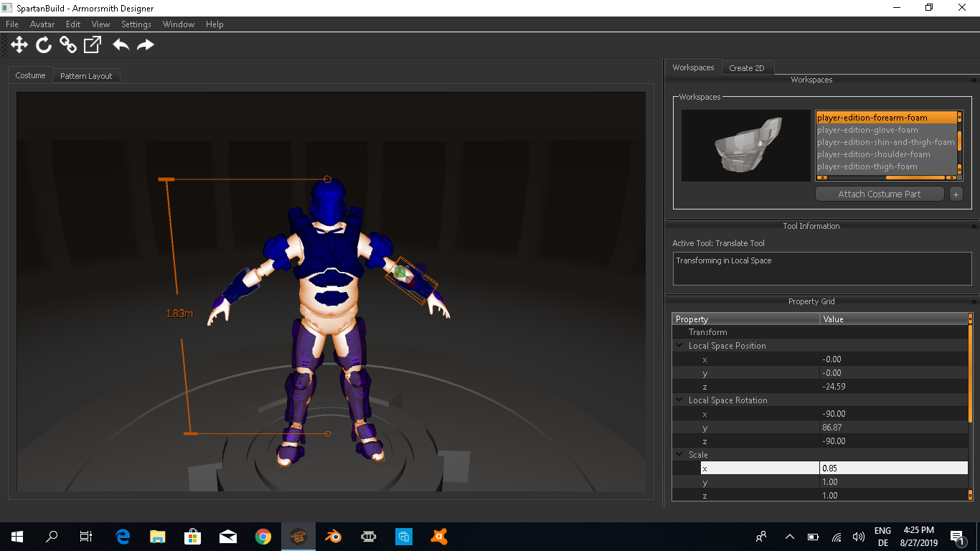The width and height of the screenshot is (980, 551).
Task: Click the 1.83m height measurement label
Action: point(179,314)
